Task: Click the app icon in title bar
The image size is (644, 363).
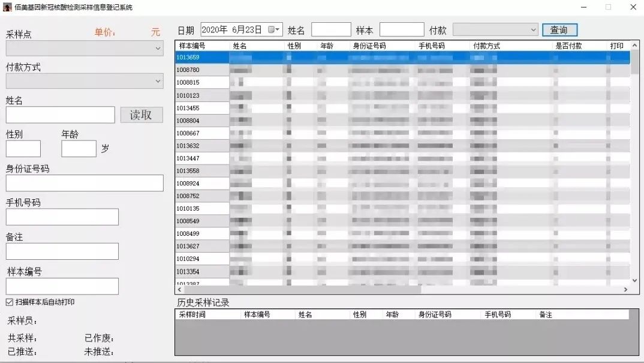Action: [7, 7]
